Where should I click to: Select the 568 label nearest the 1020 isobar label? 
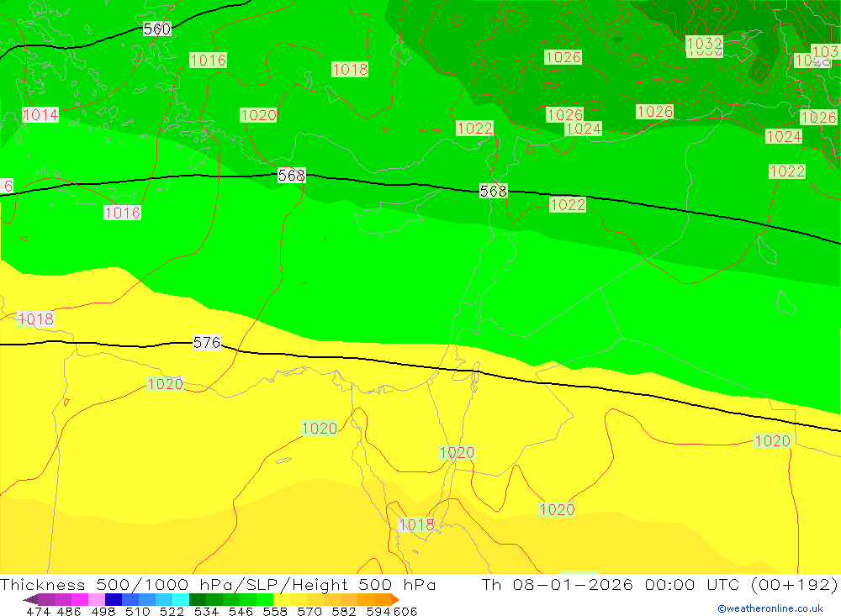click(291, 176)
